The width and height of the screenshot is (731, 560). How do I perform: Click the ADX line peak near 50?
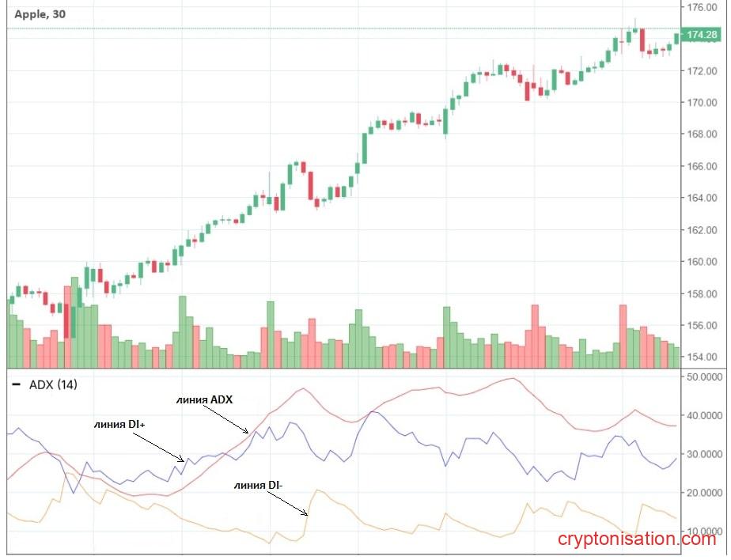[513, 378]
